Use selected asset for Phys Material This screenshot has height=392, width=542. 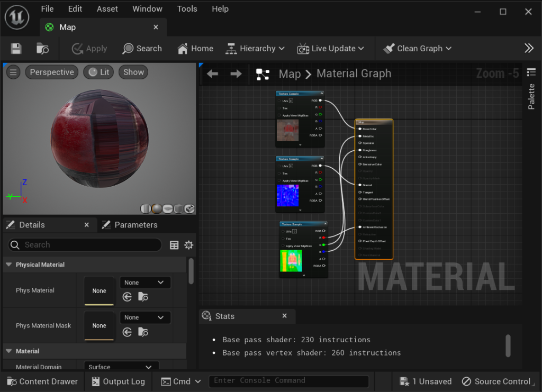tap(127, 297)
